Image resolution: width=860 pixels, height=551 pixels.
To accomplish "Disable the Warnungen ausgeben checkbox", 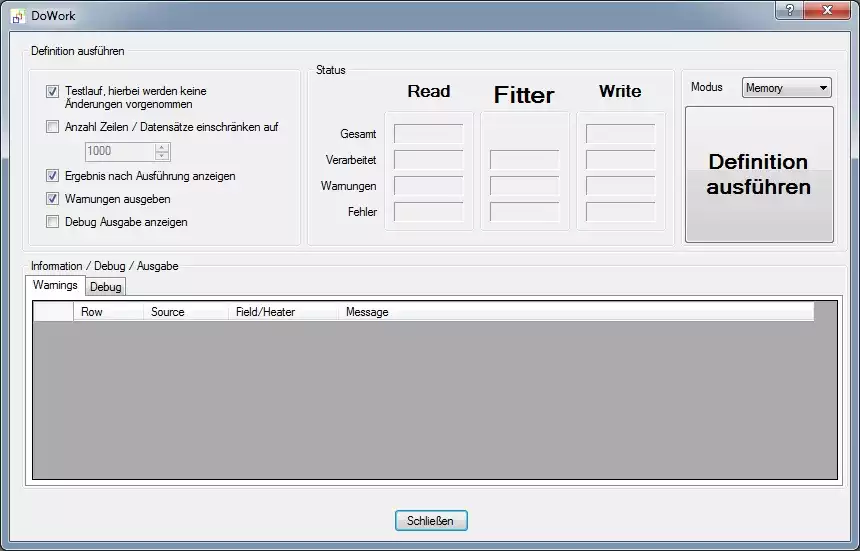I will (52, 199).
